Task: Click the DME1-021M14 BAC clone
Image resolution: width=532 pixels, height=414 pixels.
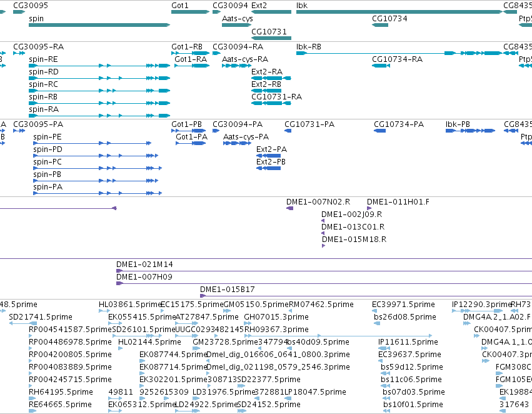Action: (x=324, y=271)
